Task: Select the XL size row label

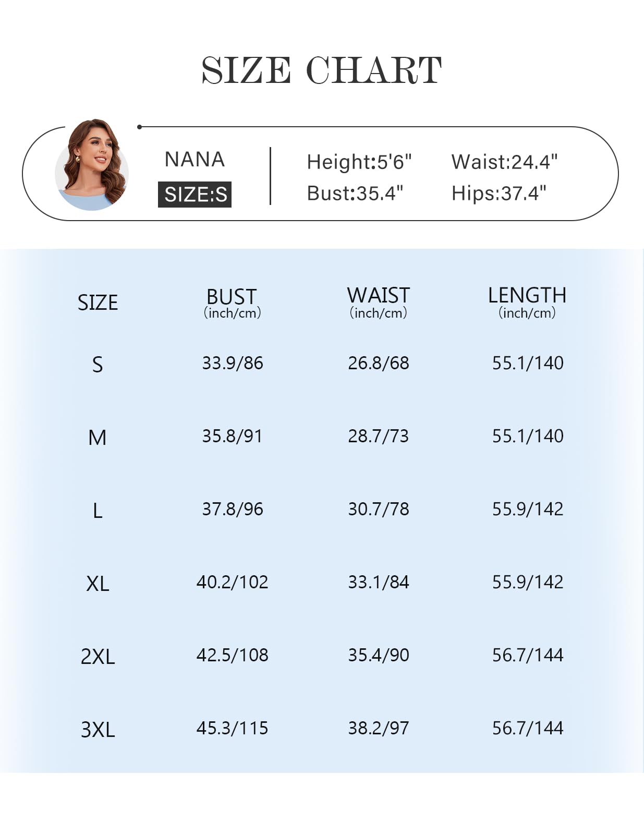Action: click(98, 584)
